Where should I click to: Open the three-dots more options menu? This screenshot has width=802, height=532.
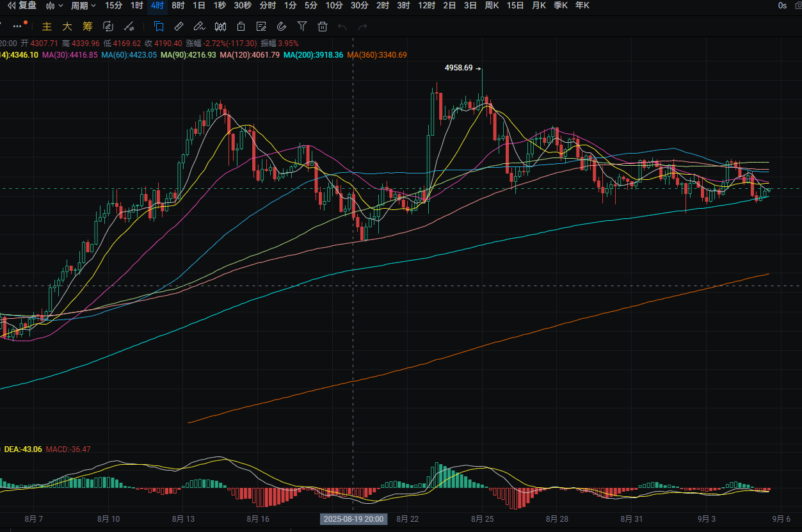tap(18, 26)
